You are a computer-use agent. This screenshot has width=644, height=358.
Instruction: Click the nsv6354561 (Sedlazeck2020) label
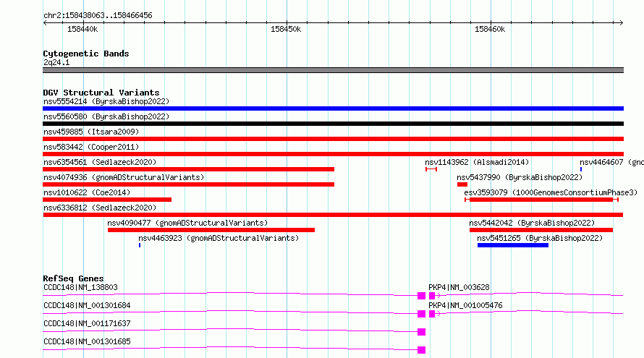tap(100, 162)
